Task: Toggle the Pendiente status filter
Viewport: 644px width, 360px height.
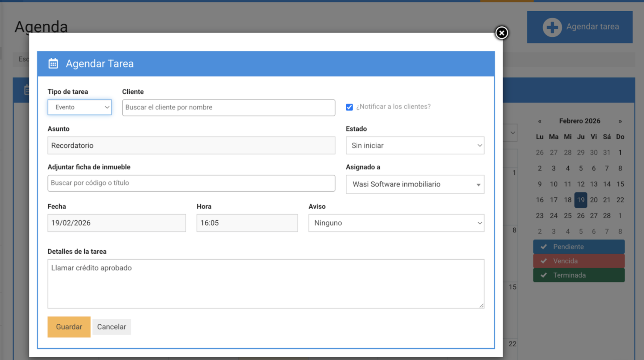Action: [579, 247]
